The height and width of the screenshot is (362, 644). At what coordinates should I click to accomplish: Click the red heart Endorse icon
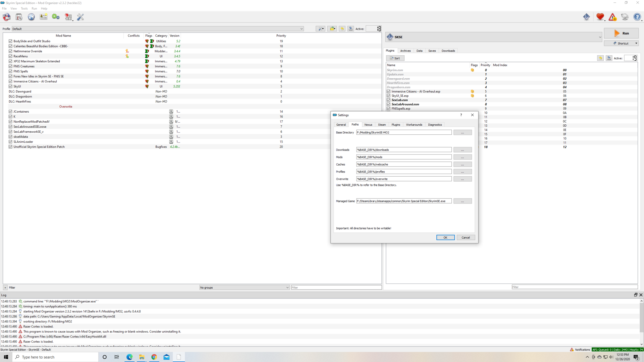click(600, 17)
